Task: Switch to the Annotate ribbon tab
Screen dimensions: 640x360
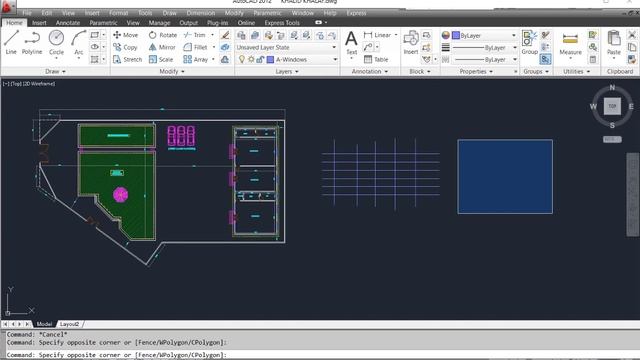Action: coord(68,23)
